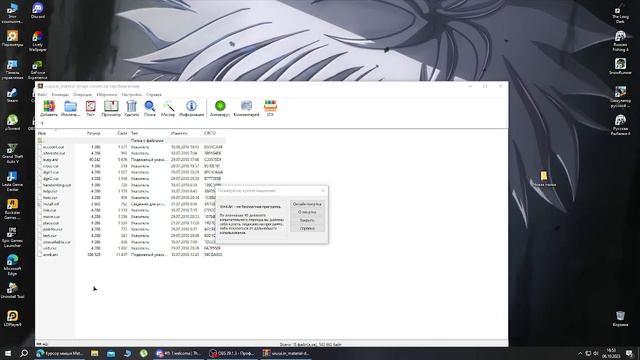Click the Мастер (Wizard) wand icon
This screenshot has height=360, width=640.
point(168,109)
